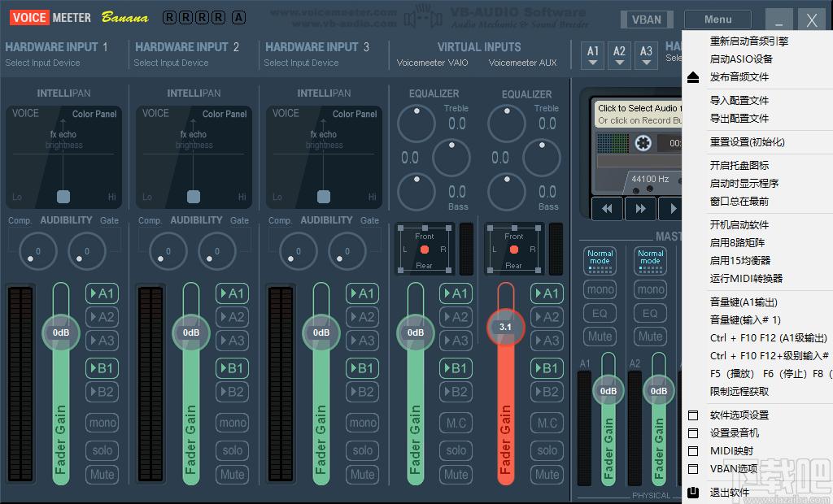The height and width of the screenshot is (504, 833).
Task: Click the window icon beside 设置录音机
Action: (x=693, y=433)
